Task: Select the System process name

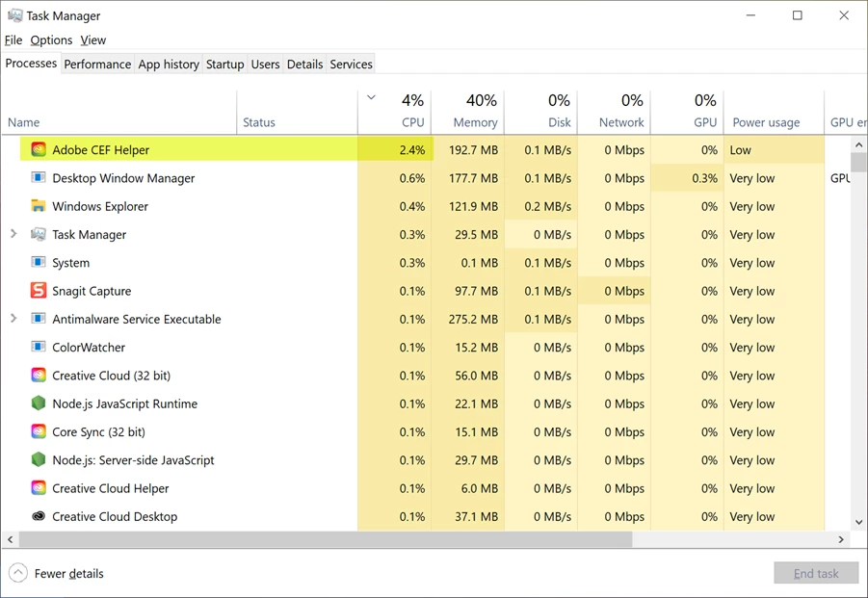Action: [71, 263]
